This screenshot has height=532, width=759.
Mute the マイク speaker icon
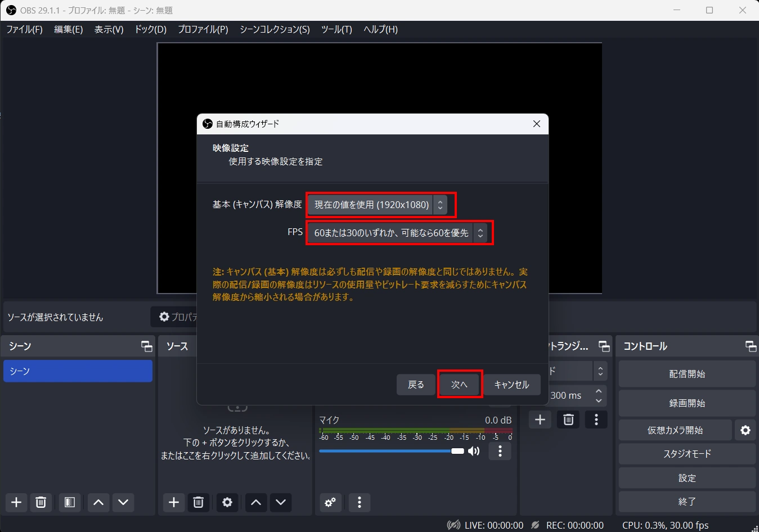pos(474,451)
